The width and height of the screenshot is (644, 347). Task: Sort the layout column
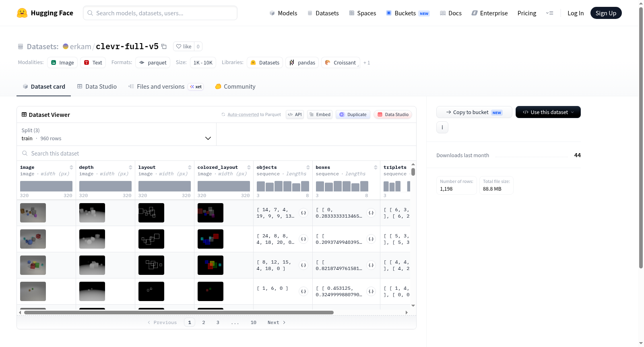(190, 167)
